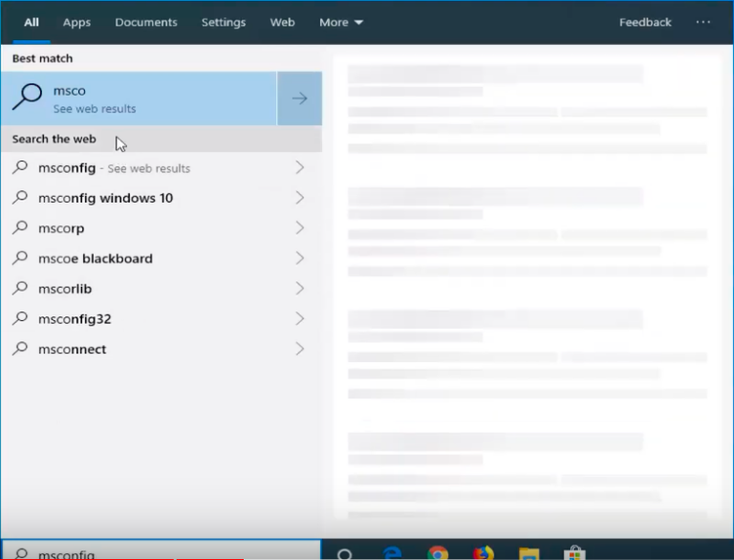Viewport: 734px width, 560px height.
Task: Select the Settings filter tab
Action: pyautogui.click(x=223, y=22)
